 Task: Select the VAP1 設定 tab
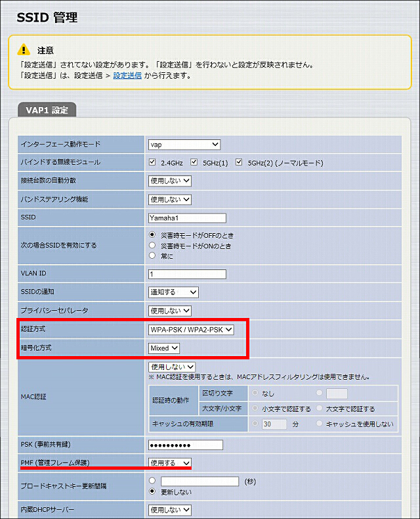point(47,110)
